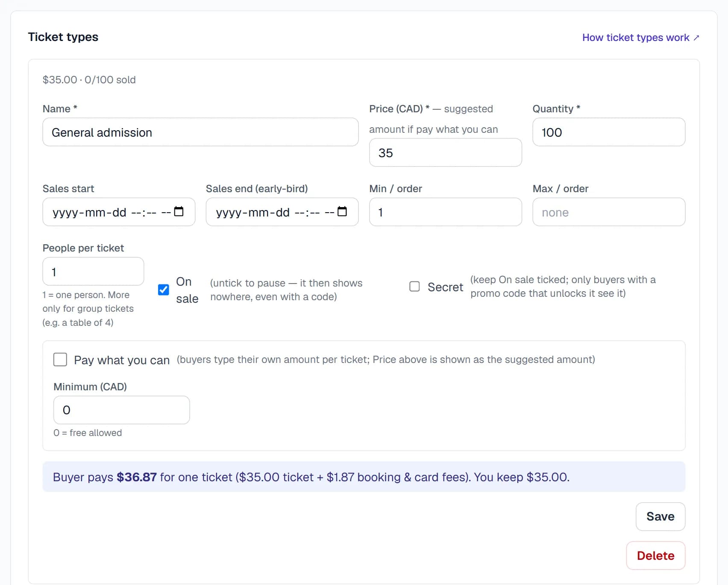Open calendar picker in Sales start field
The height and width of the screenshot is (585, 728).
[179, 211]
